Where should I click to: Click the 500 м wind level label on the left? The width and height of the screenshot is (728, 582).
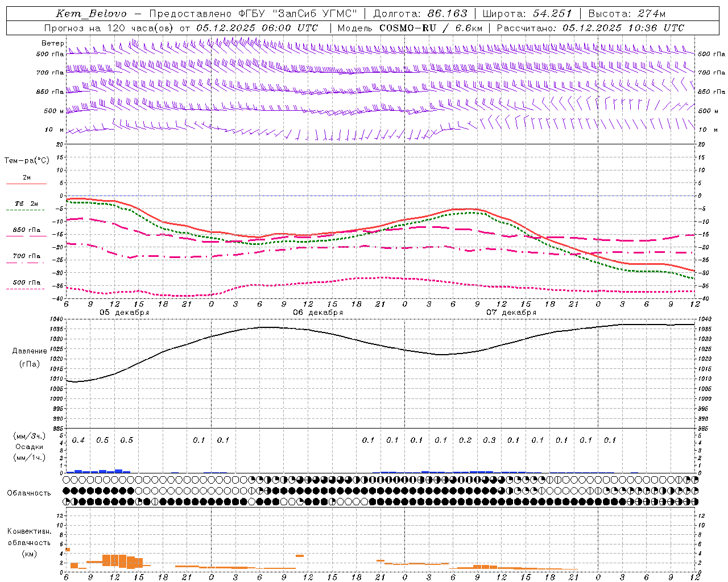(54, 111)
